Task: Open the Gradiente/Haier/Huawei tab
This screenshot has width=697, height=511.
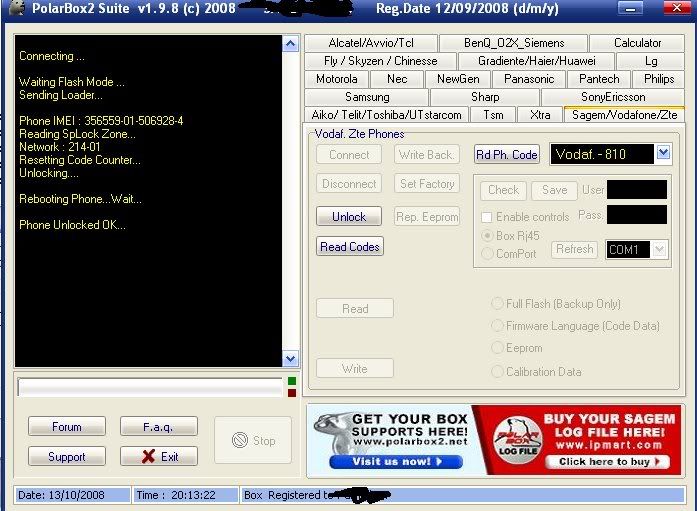Action: point(537,61)
